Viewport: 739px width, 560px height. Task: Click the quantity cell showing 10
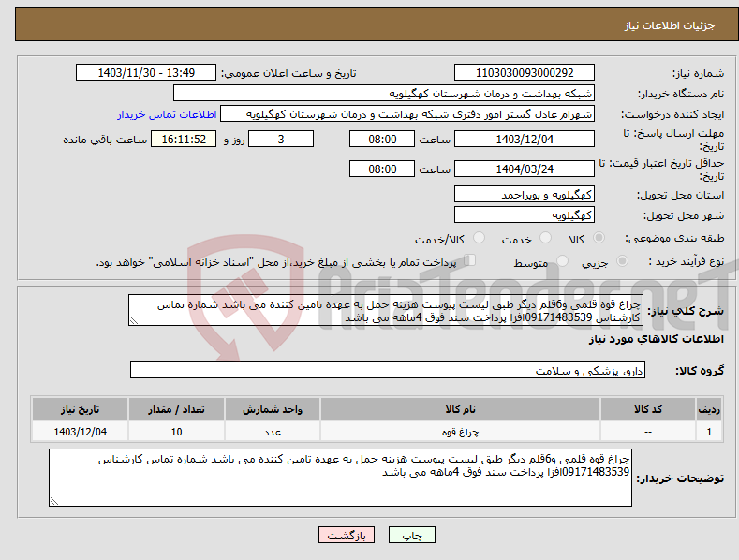pos(176,432)
